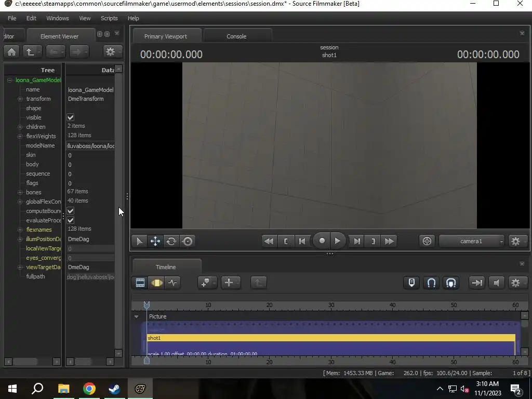Expand the viewTargetDag node
Screen dimensions: 532x399
tap(20, 268)
